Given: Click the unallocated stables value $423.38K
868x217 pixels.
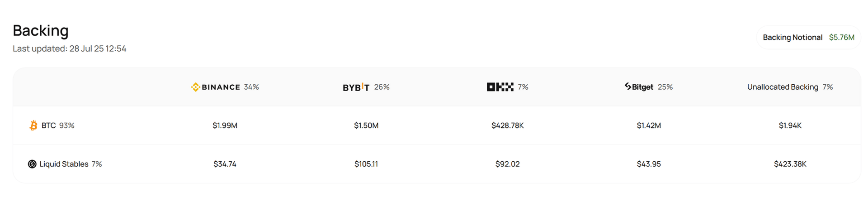Looking at the screenshot, I should [x=790, y=164].
